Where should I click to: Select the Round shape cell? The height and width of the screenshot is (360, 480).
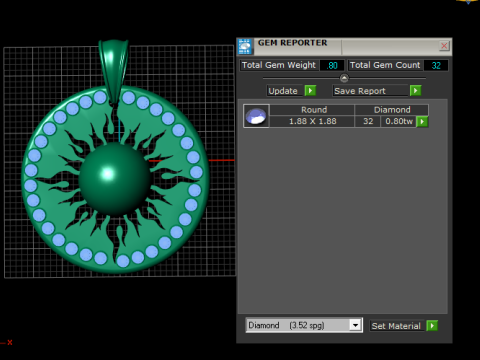pos(312,110)
